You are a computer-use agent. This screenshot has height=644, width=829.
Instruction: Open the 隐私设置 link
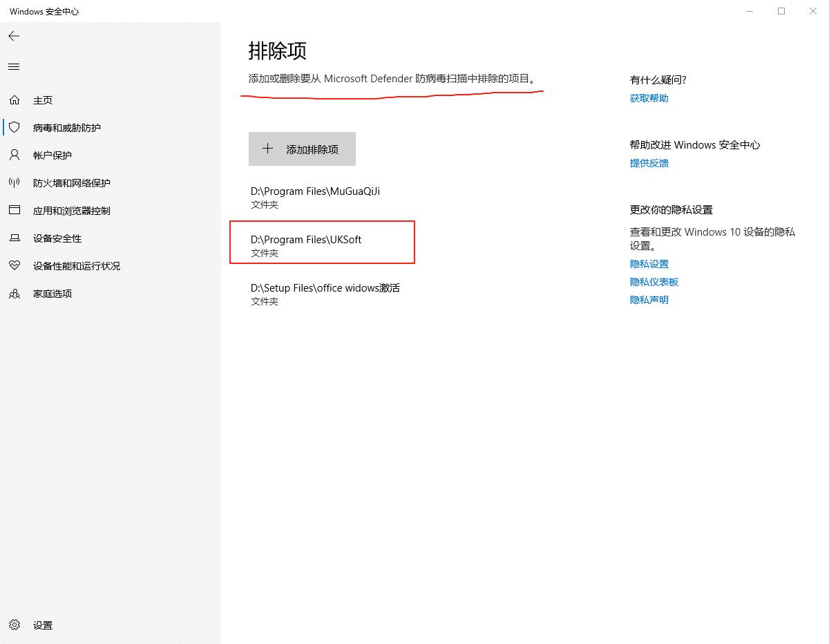click(x=649, y=264)
